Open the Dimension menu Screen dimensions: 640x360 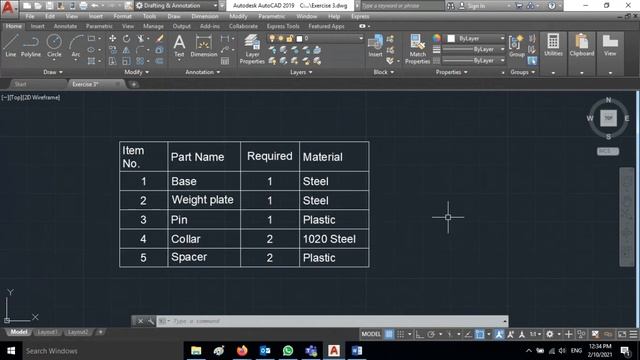(205, 17)
